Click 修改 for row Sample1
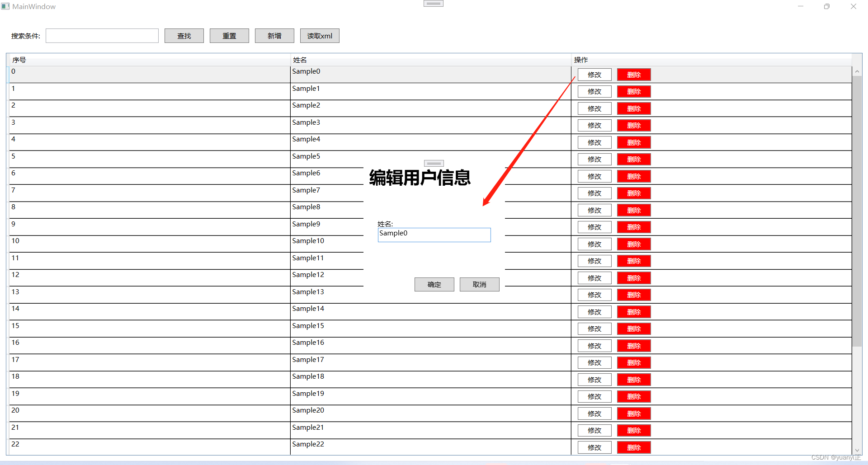868x465 pixels. point(594,92)
